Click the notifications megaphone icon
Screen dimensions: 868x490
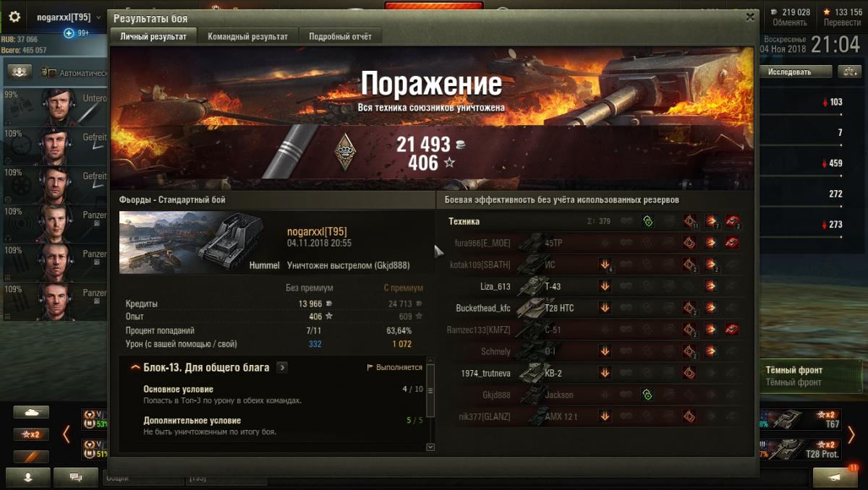click(835, 477)
